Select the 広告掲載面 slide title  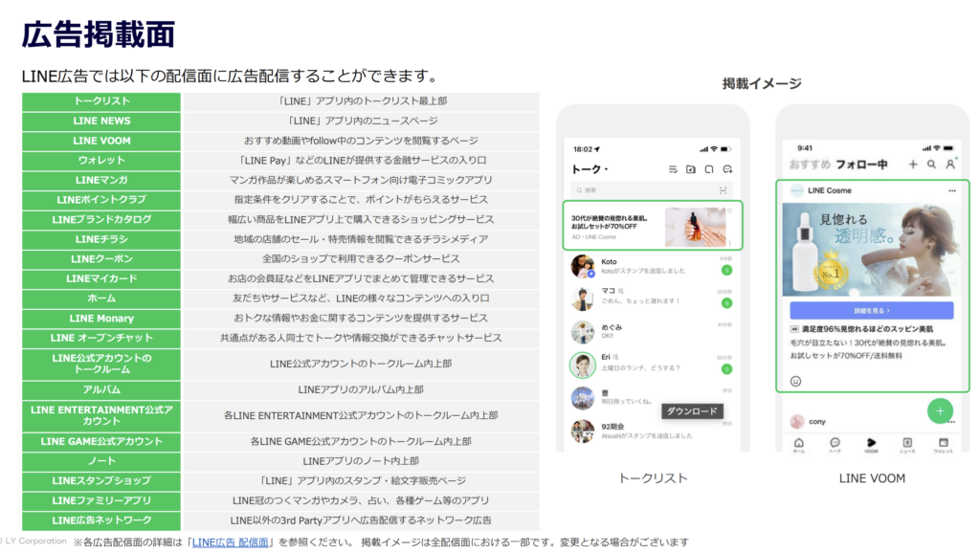tap(99, 33)
